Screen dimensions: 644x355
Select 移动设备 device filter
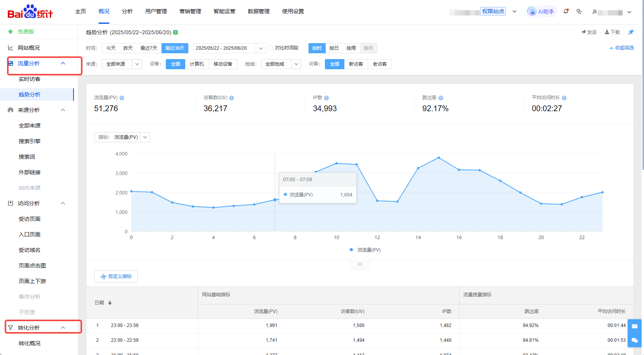[x=223, y=64]
